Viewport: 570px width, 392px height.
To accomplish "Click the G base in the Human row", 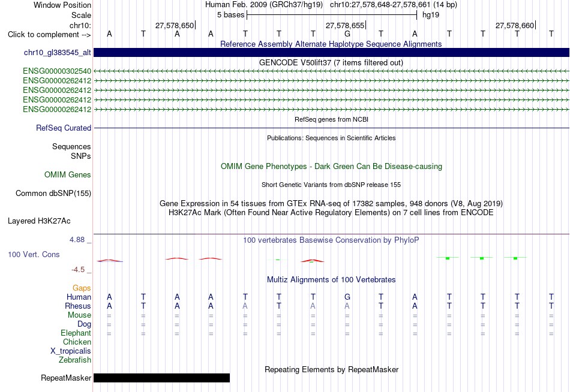I will 347,297.
